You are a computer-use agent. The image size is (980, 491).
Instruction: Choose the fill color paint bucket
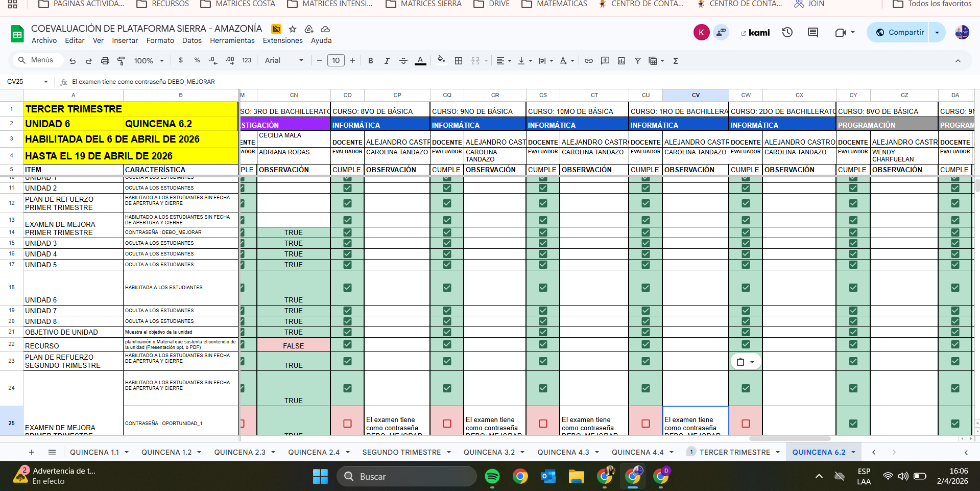pyautogui.click(x=441, y=60)
